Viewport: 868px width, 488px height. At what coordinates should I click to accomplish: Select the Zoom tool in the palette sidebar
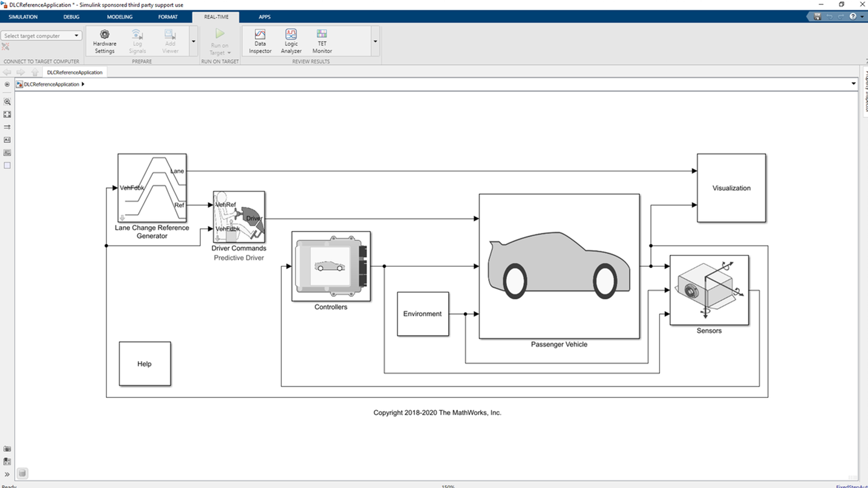pyautogui.click(x=7, y=102)
